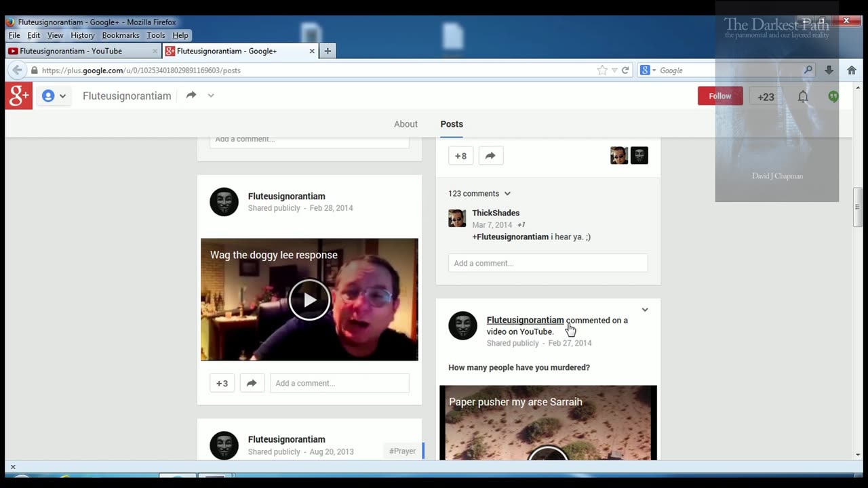Click the share arrow beside +8

point(490,156)
